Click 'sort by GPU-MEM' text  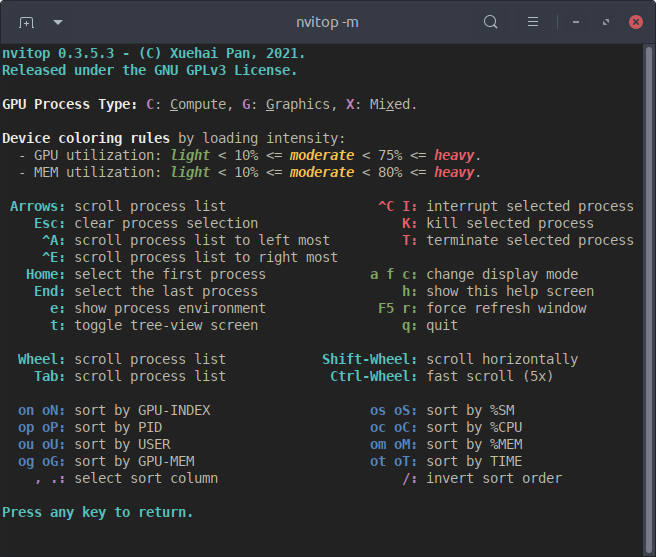point(134,462)
